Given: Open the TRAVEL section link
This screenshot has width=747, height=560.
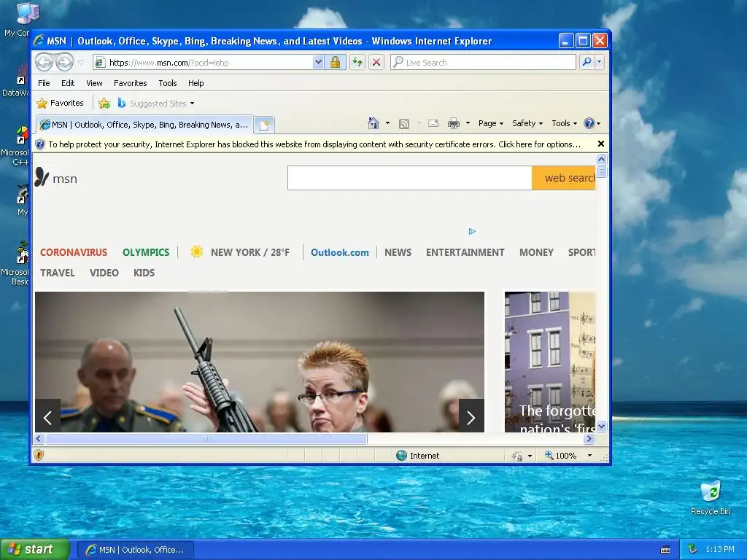Looking at the screenshot, I should [x=57, y=273].
